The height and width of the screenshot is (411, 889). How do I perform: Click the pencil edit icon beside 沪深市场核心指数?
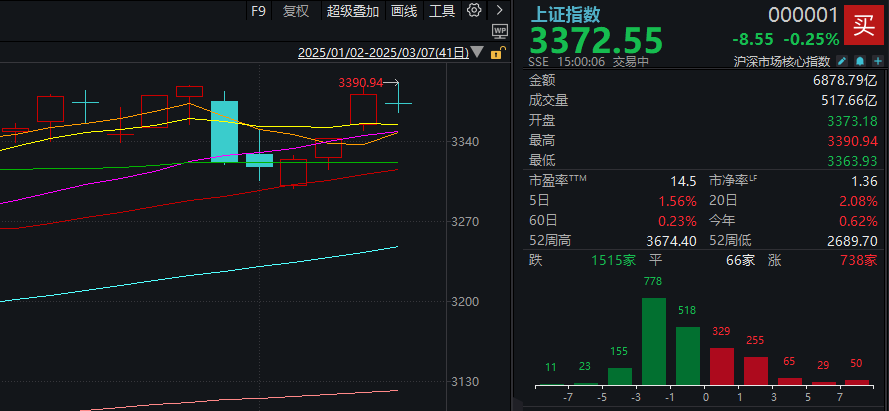pyautogui.click(x=843, y=61)
